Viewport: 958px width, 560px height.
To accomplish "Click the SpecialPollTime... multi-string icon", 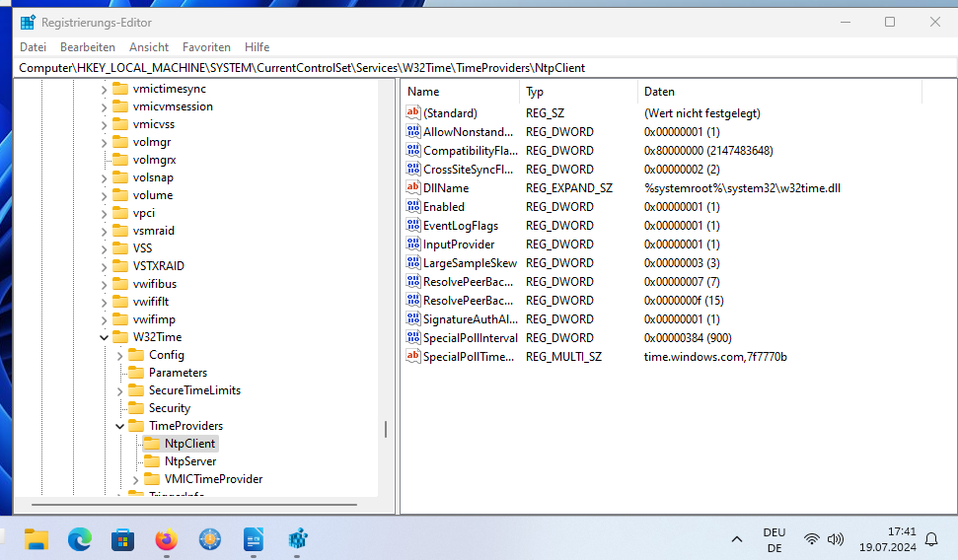I will tap(413, 356).
